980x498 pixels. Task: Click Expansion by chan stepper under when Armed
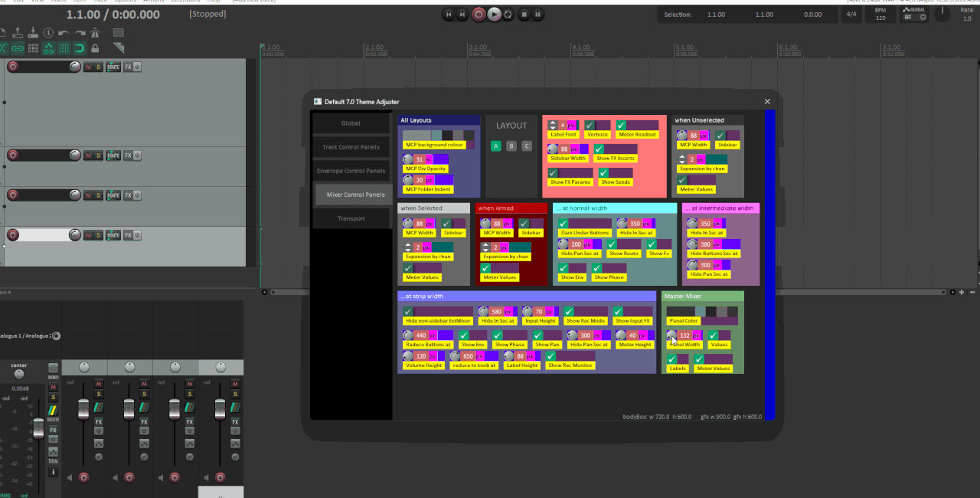tap(485, 247)
